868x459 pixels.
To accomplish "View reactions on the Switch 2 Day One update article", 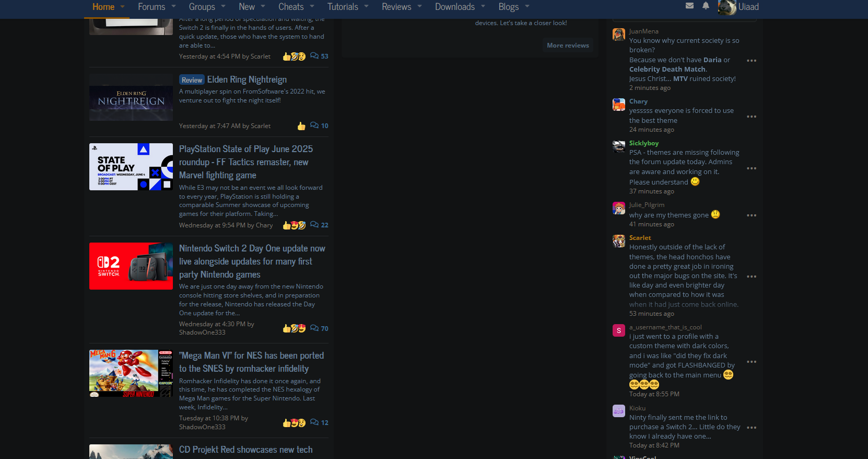I will point(294,328).
